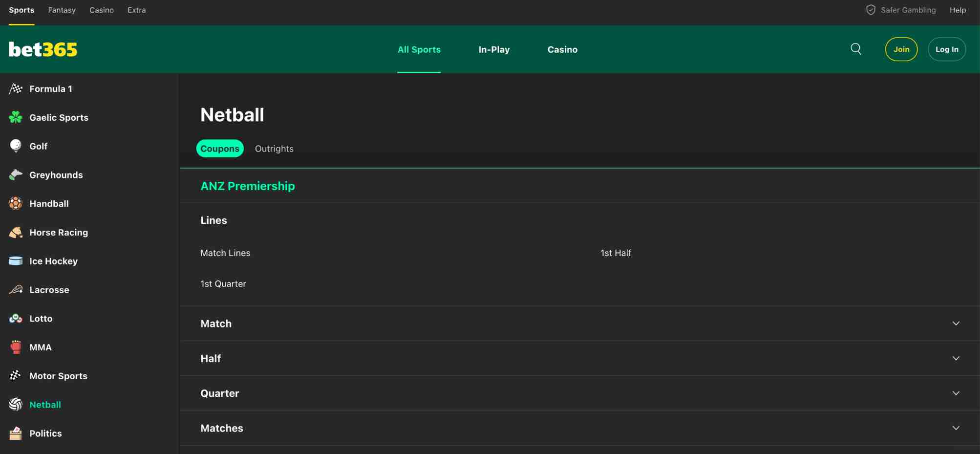This screenshot has width=980, height=454.
Task: Open the 1st Quarter coupon
Action: (x=223, y=284)
